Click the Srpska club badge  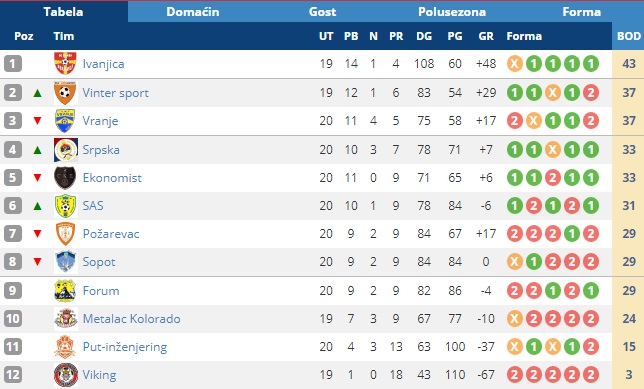(x=65, y=150)
